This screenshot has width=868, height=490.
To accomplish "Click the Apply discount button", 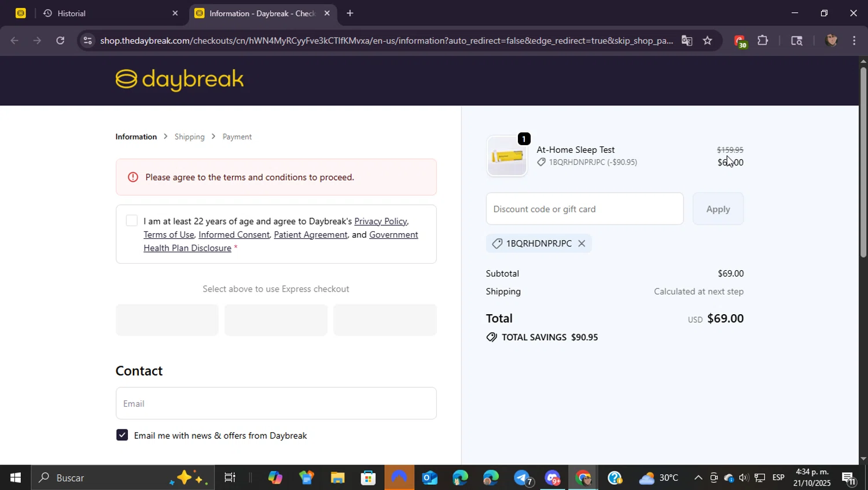I will pyautogui.click(x=718, y=209).
